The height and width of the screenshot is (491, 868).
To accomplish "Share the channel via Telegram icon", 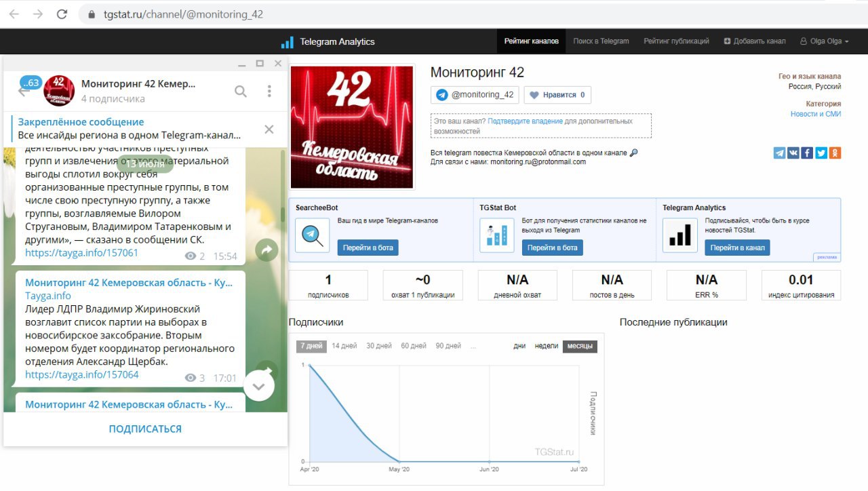I will 779,153.
